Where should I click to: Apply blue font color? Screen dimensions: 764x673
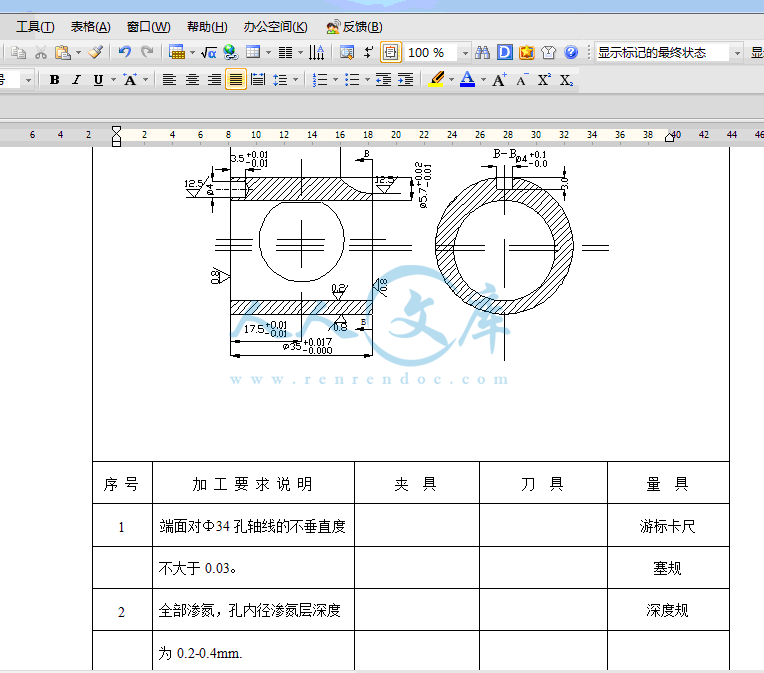(x=467, y=79)
